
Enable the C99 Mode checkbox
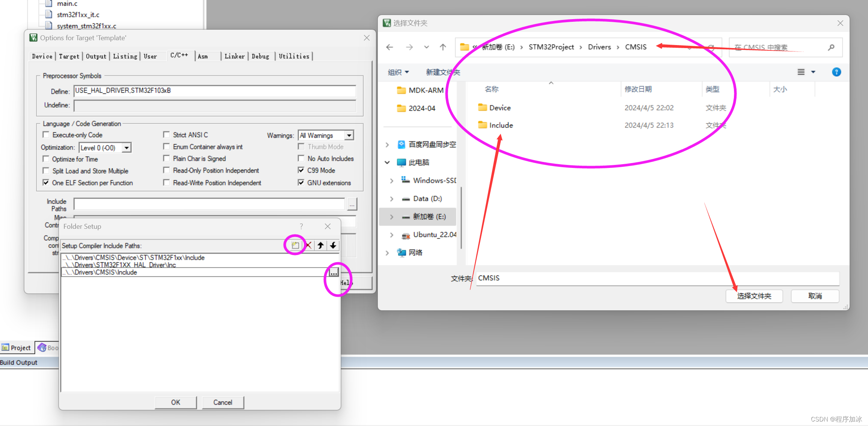(301, 170)
